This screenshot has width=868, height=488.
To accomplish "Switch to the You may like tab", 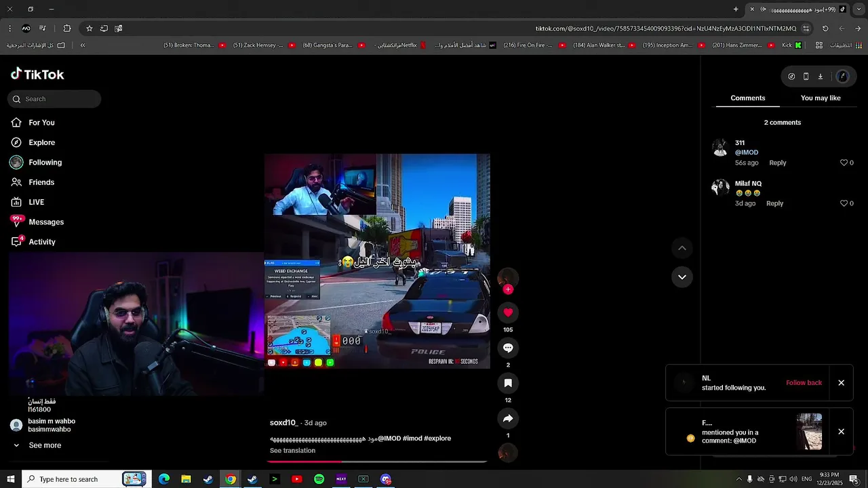I will [821, 98].
